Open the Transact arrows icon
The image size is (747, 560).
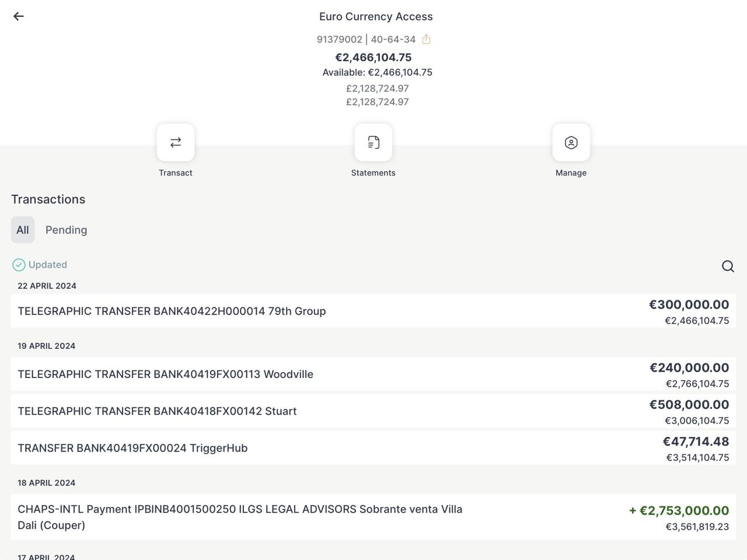point(176,142)
